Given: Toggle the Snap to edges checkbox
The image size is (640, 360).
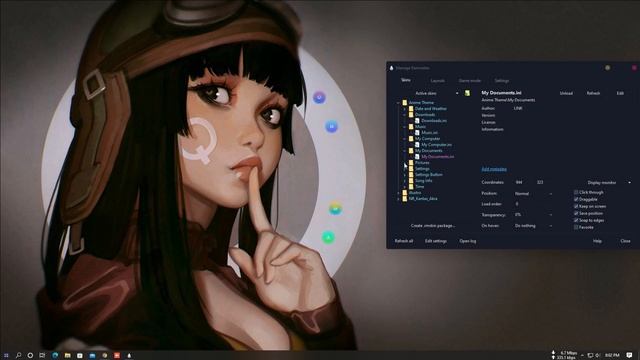Looking at the screenshot, I should 576,220.
